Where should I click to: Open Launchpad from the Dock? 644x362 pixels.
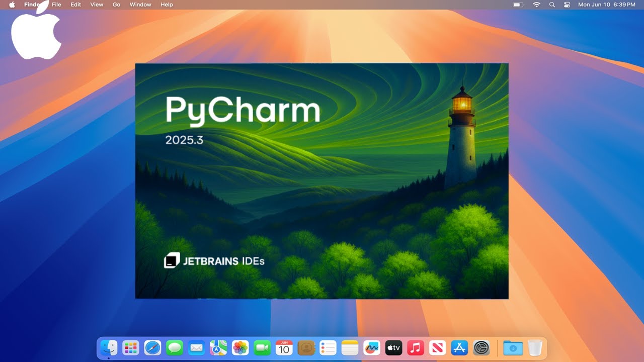131,347
